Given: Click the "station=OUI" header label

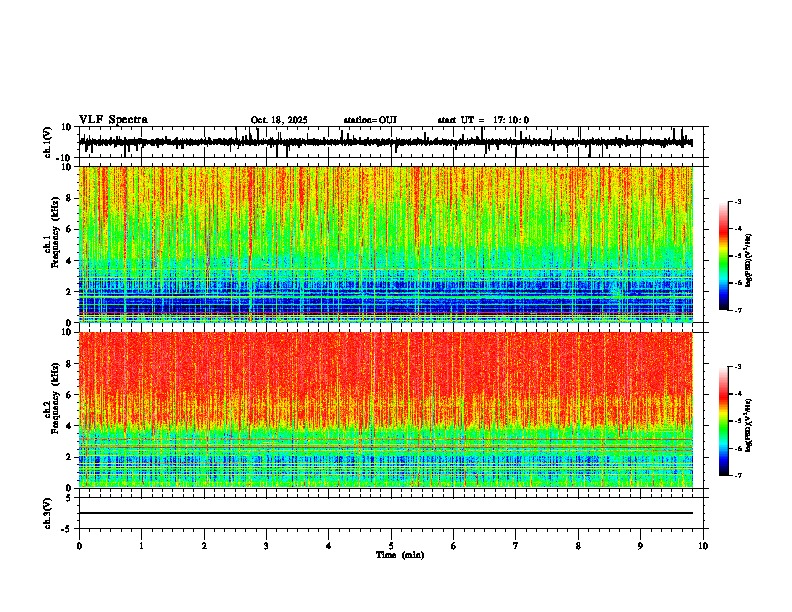Looking at the screenshot, I should 370,120.
